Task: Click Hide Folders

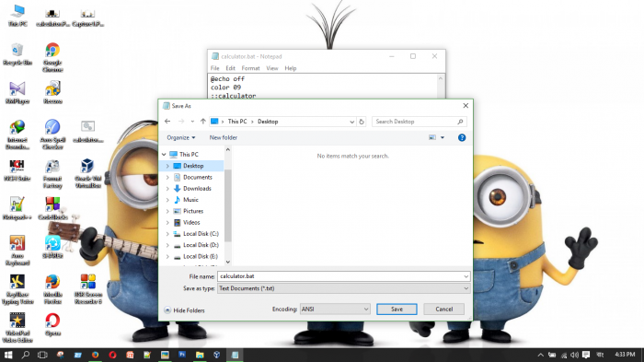Action: pyautogui.click(x=184, y=310)
